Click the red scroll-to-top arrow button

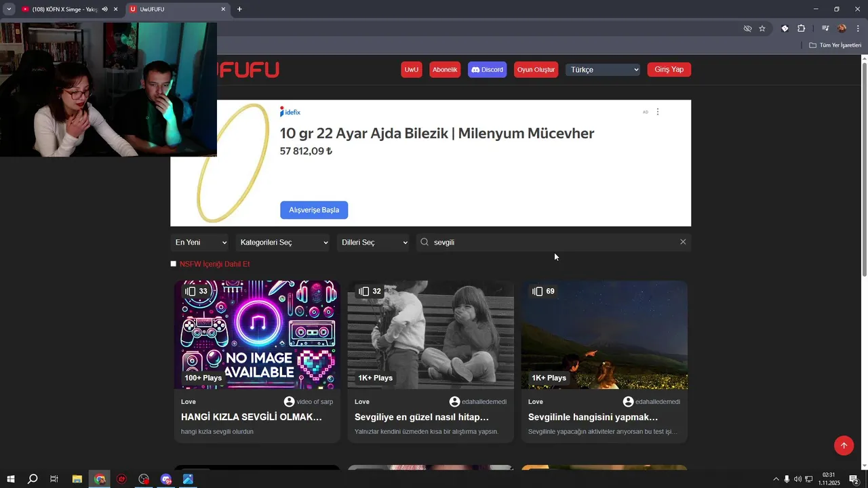[844, 445]
